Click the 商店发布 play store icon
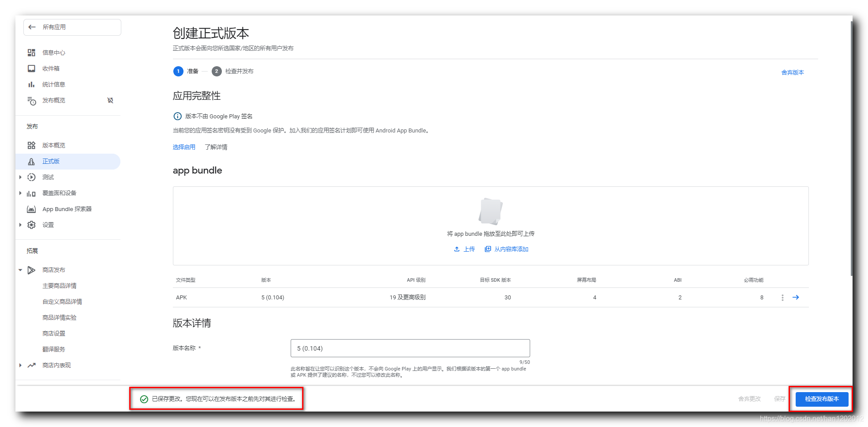The width and height of the screenshot is (868, 427). [31, 270]
